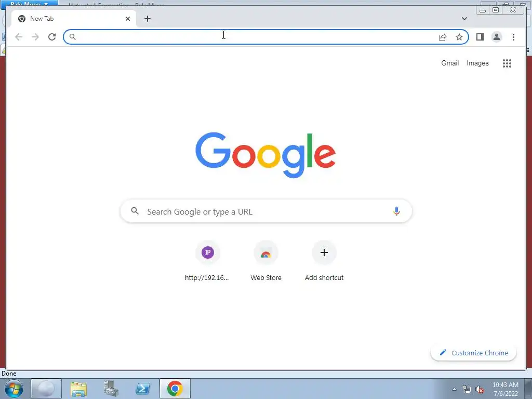Image resolution: width=532 pixels, height=399 pixels.
Task: Open File Explorer from the taskbar
Action: click(78, 389)
